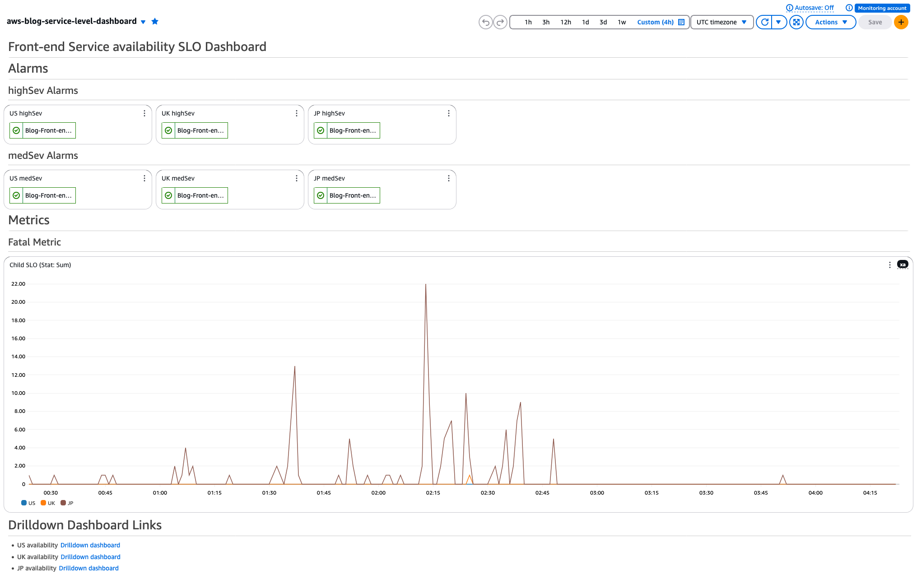Add a widget with the orange plus button
Image resolution: width=917 pixels, height=588 pixels.
tap(901, 22)
